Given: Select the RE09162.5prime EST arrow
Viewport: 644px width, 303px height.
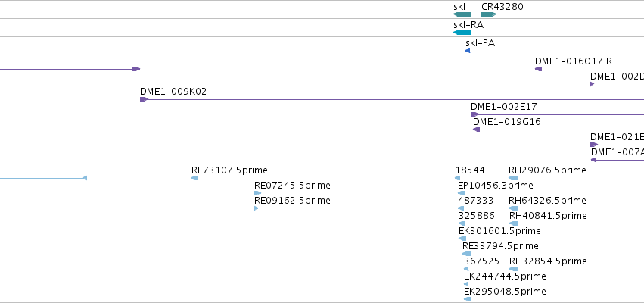Looking at the screenshot, I should click(257, 208).
